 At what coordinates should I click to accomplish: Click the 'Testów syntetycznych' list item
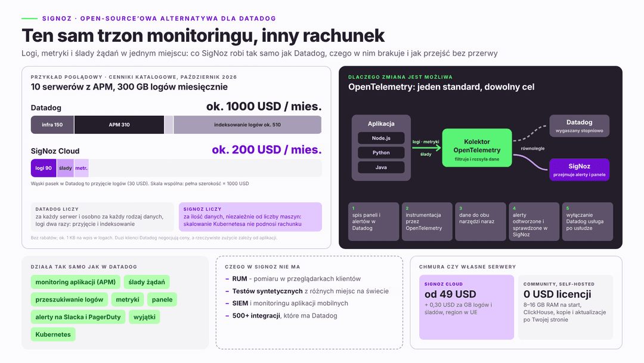pos(307,291)
